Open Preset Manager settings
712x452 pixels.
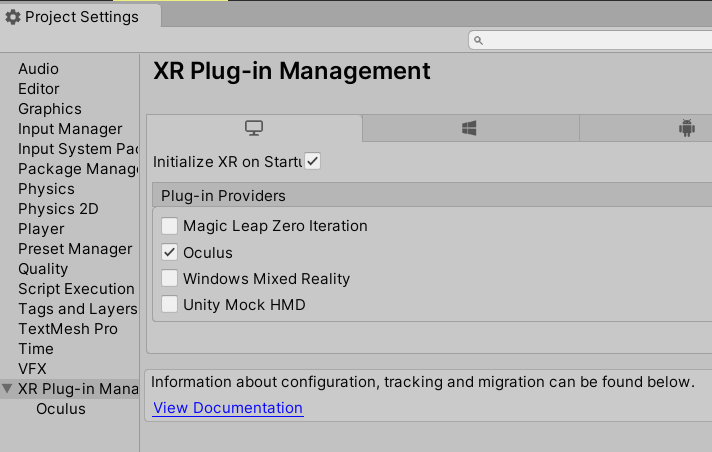click(75, 249)
